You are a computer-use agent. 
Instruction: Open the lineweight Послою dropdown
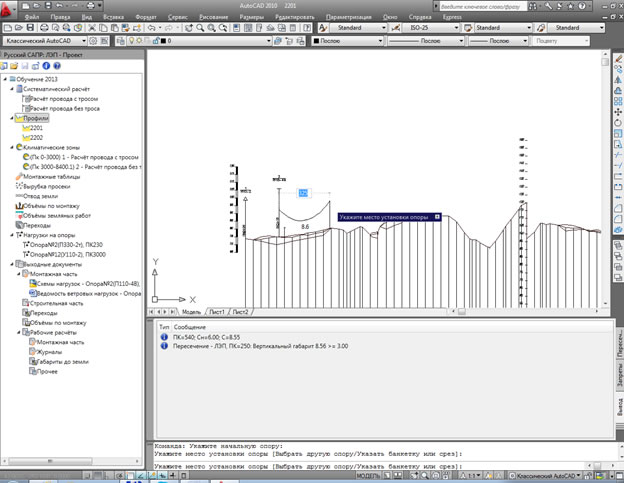pos(498,41)
